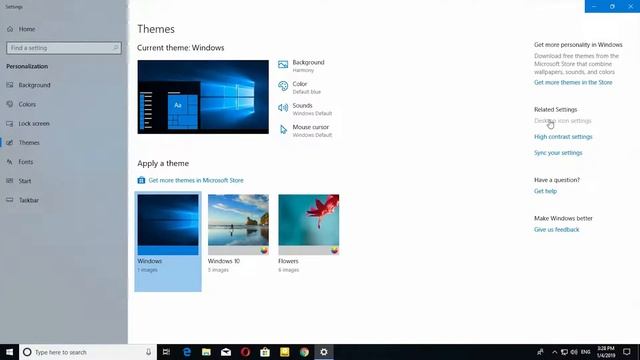This screenshot has width=640, height=360.
Task: Click the Settings gear in taskbar
Action: [324, 352]
